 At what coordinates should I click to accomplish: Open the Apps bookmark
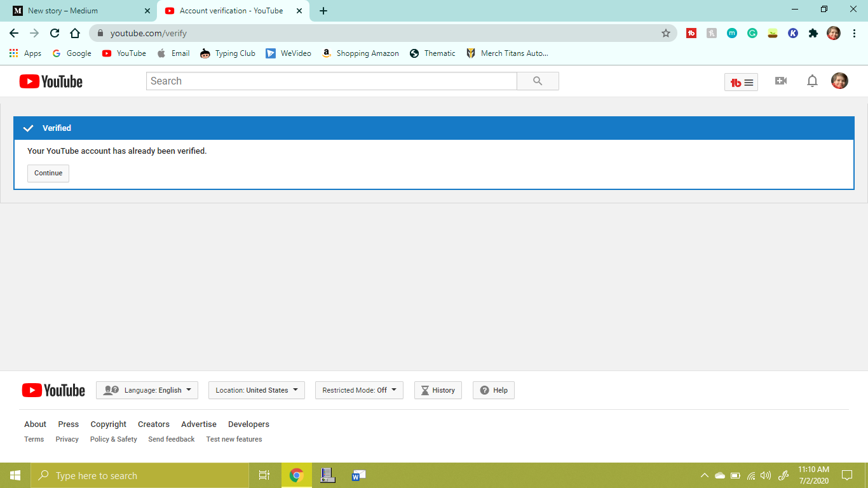pyautogui.click(x=25, y=53)
